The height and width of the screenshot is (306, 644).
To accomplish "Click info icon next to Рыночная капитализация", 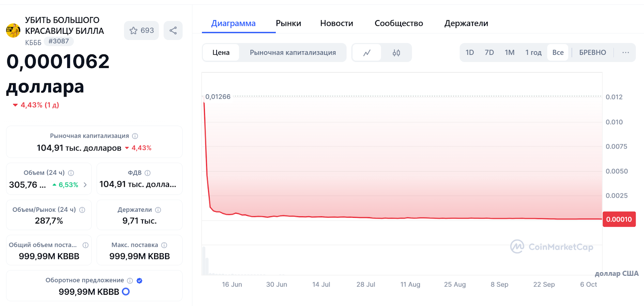I will (x=135, y=136).
